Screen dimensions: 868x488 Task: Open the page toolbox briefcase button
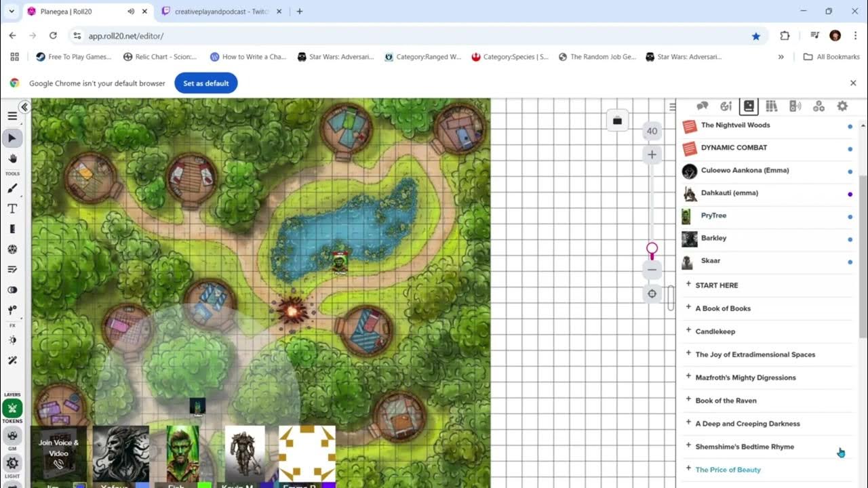coord(617,121)
